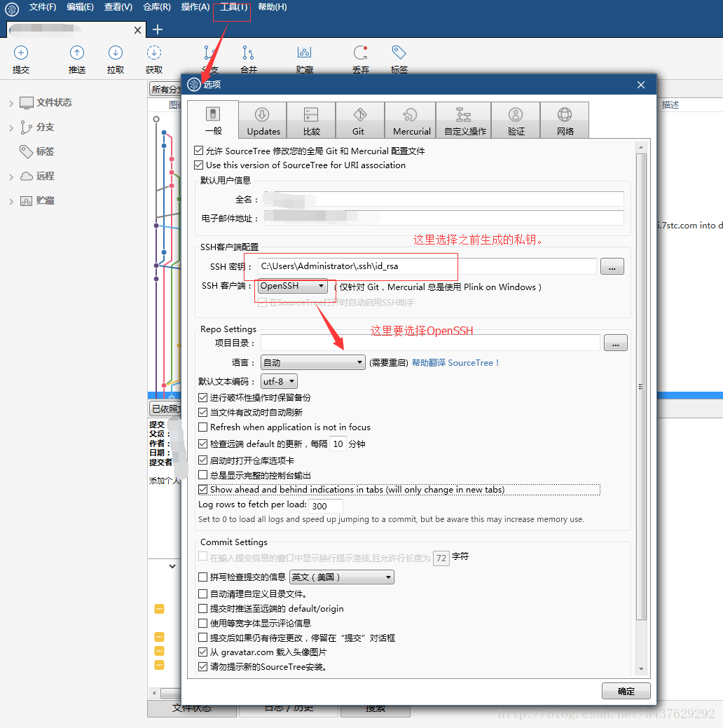Viewport: 723px width, 728px height.
Task: Enable 总是显示完整的控制台输出 checkbox
Action: [x=202, y=475]
